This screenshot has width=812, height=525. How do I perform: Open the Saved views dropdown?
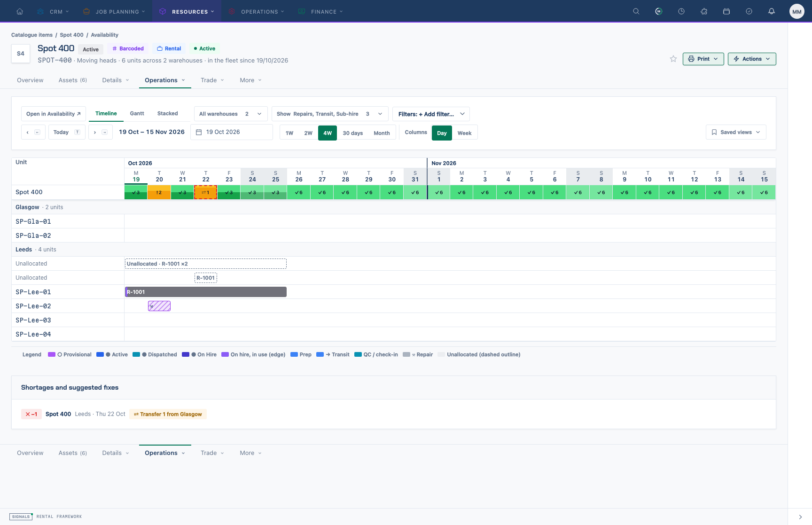tap(736, 132)
